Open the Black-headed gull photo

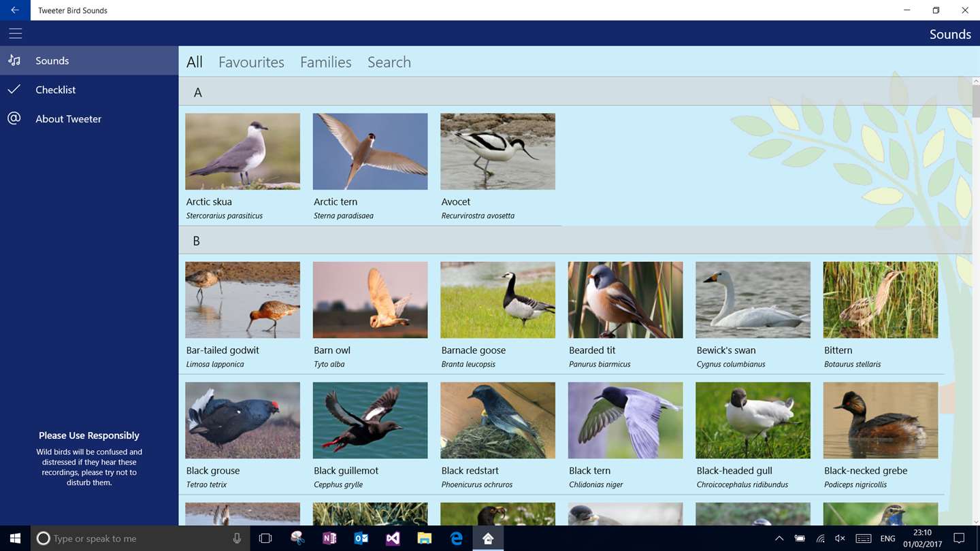click(x=753, y=420)
